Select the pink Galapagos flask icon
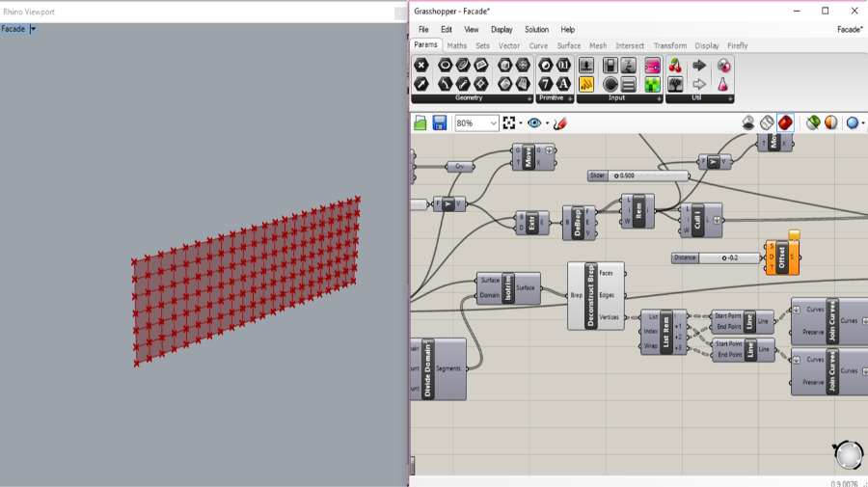Image resolution: width=868 pixels, height=487 pixels. click(x=723, y=84)
